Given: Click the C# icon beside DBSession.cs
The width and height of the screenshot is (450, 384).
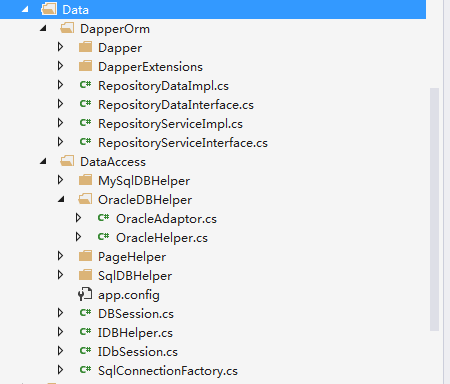Looking at the screenshot, I should tap(85, 313).
